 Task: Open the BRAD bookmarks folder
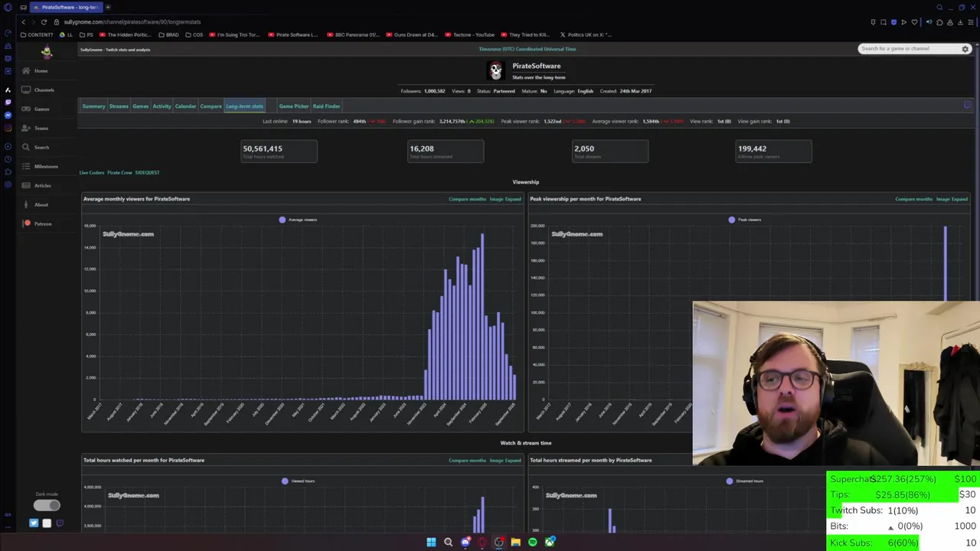169,34
